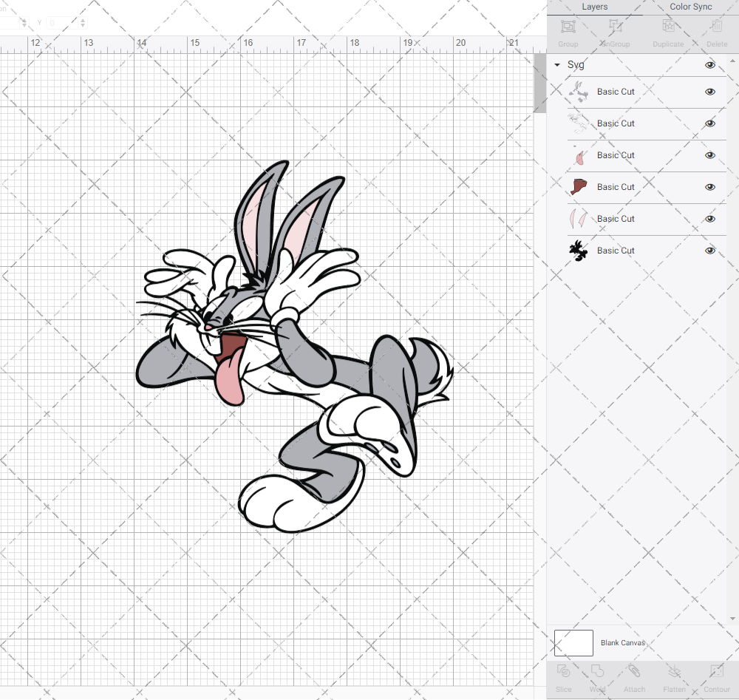739x700 pixels.
Task: Click the Bugs Bunny artwork on canvas
Action: [295, 347]
